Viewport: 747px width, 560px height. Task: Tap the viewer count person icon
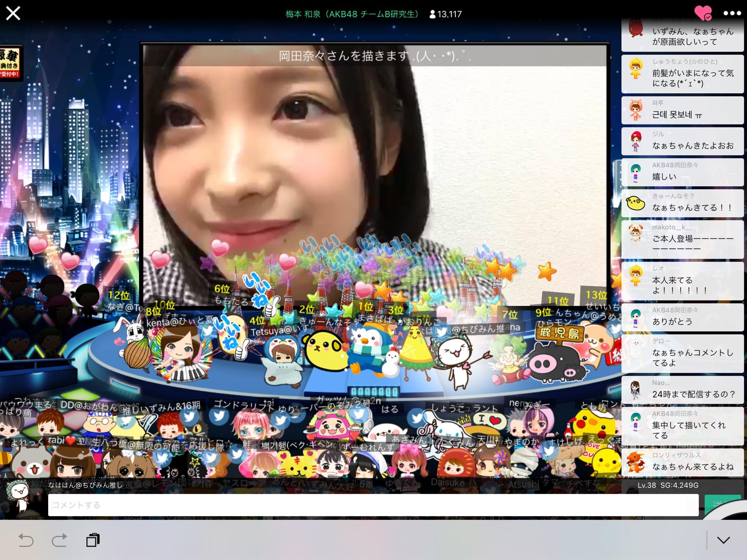click(x=432, y=14)
